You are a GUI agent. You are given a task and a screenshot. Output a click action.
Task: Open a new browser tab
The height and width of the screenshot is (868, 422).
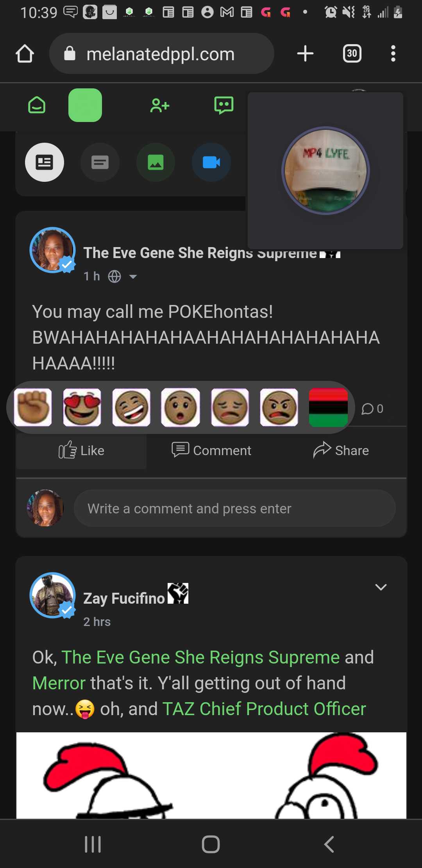pyautogui.click(x=305, y=54)
